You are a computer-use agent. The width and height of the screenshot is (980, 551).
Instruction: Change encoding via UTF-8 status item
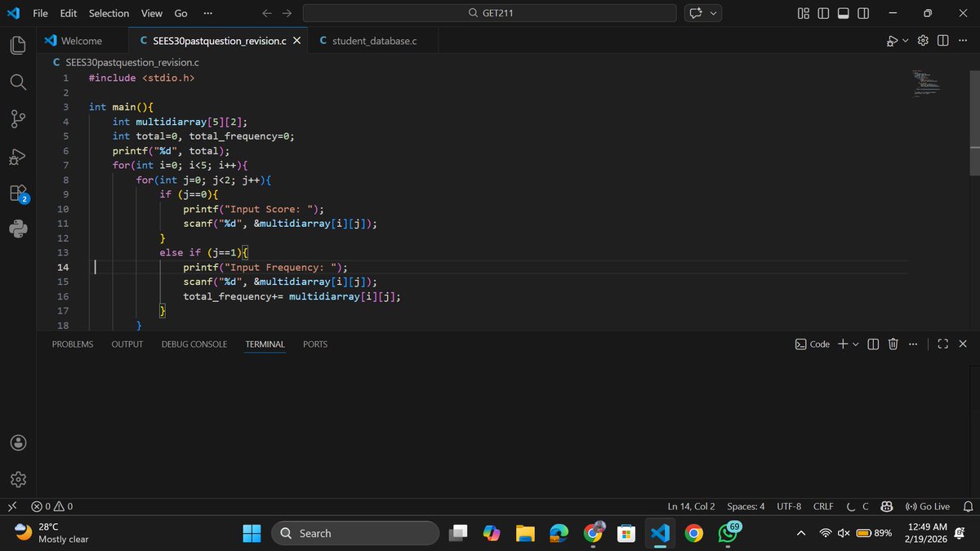coord(789,507)
